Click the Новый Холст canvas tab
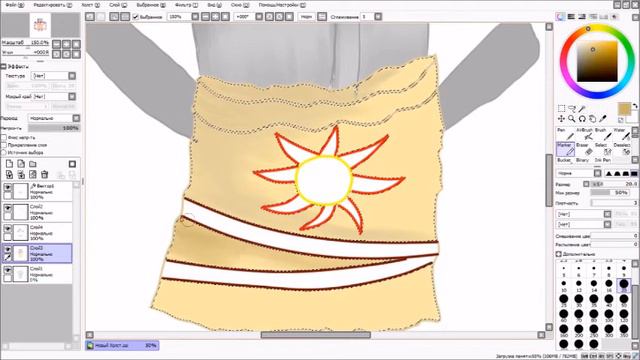The height and width of the screenshot is (360, 640). [x=122, y=345]
